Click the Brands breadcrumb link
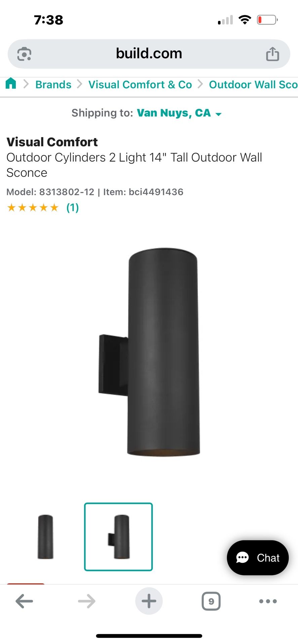The image size is (298, 644). [x=53, y=85]
